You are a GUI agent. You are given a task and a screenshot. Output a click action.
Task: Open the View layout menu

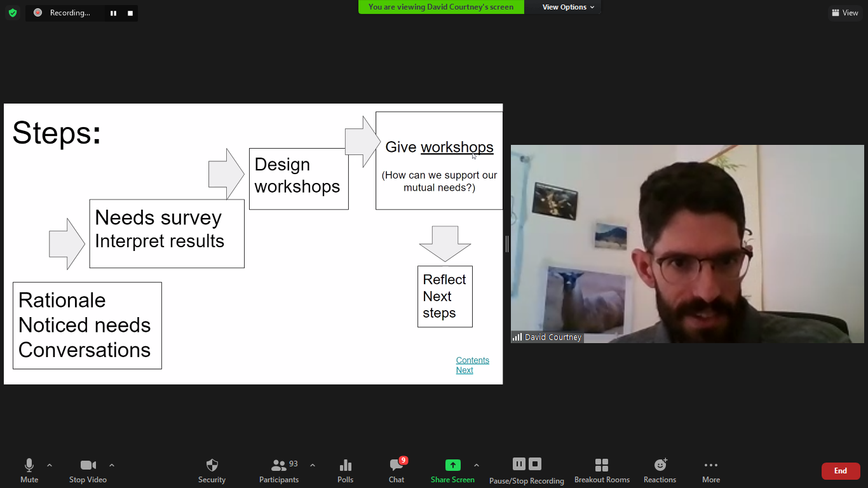pyautogui.click(x=845, y=13)
